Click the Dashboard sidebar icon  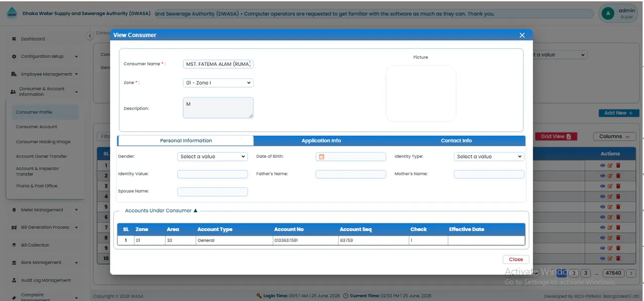pyautogui.click(x=14, y=39)
